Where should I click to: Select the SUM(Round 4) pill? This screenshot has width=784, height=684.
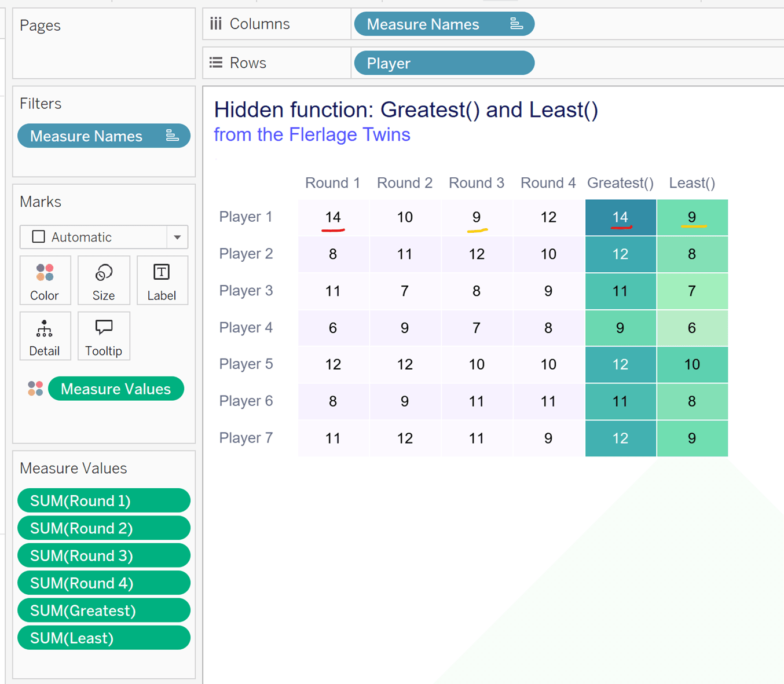[x=104, y=583]
